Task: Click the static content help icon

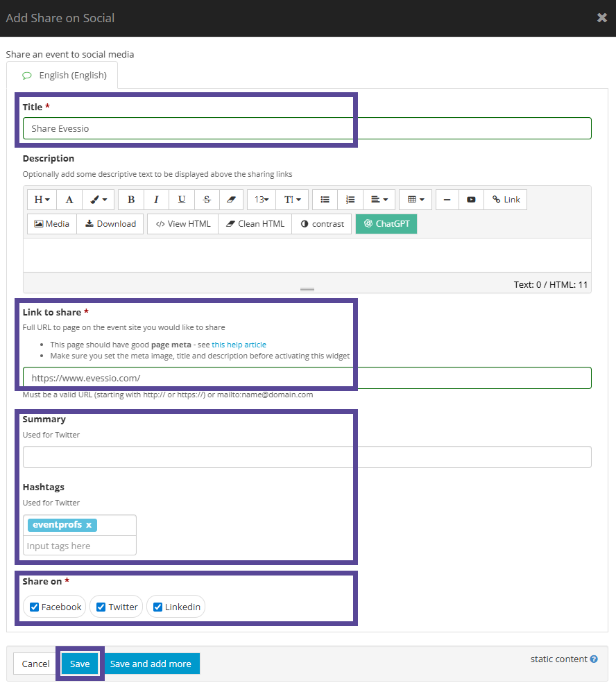Action: coord(594,659)
